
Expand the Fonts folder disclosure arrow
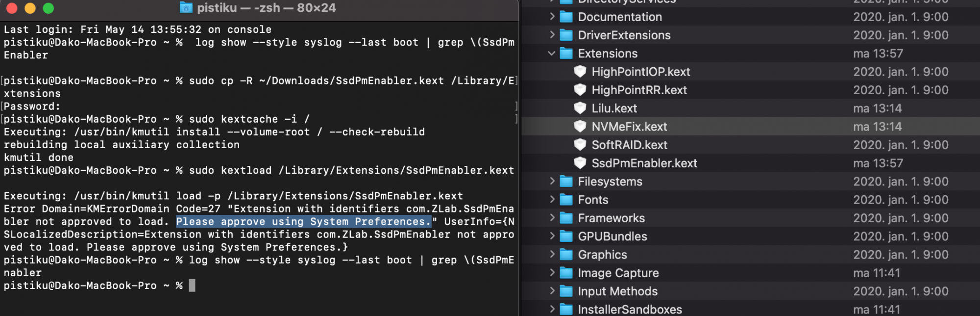(552, 200)
